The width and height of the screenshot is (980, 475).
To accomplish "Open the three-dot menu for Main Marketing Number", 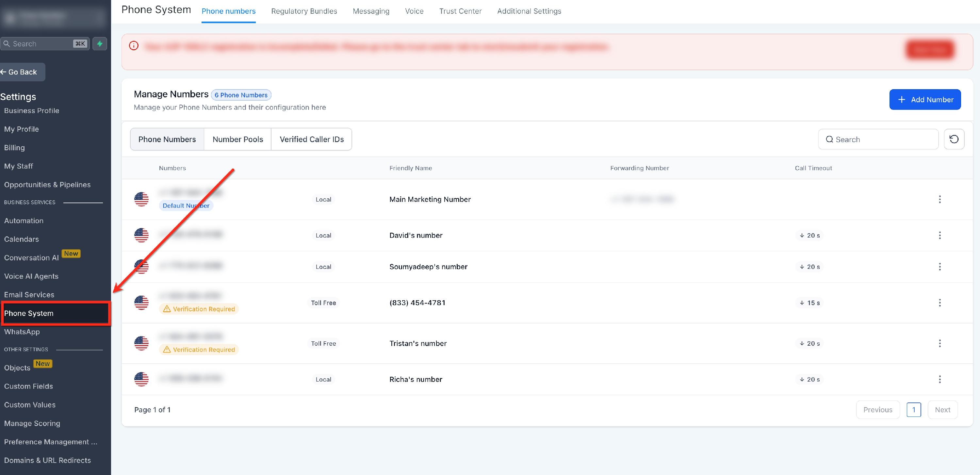I will (x=940, y=199).
